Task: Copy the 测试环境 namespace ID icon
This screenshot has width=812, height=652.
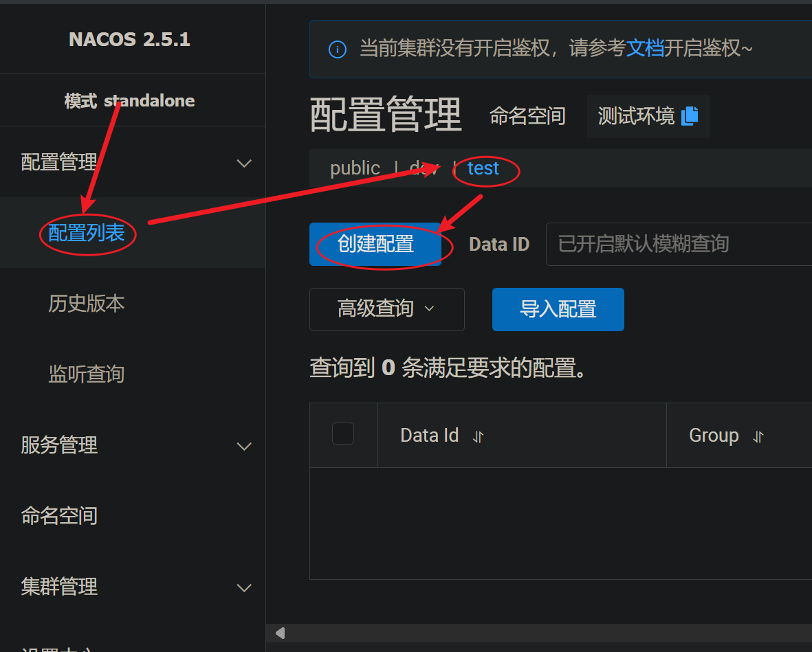Action: 689,116
